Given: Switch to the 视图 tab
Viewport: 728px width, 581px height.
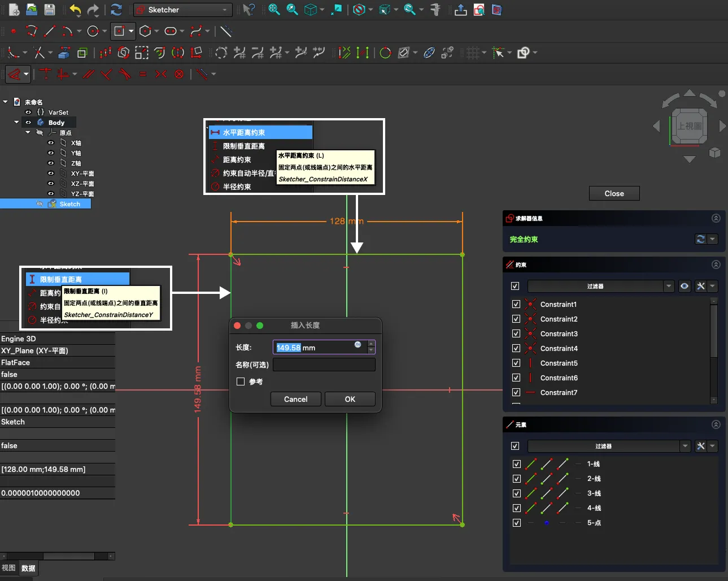Looking at the screenshot, I should pyautogui.click(x=8, y=568).
